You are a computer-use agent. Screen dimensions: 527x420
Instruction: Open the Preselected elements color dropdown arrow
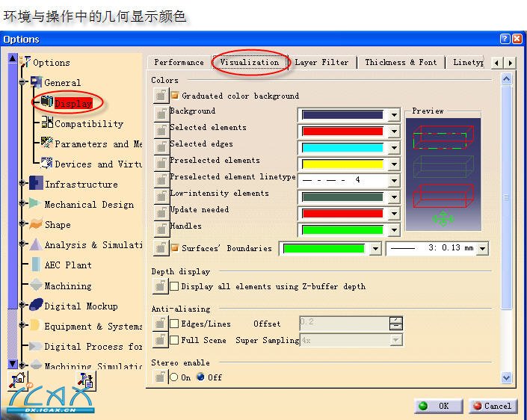coord(394,164)
